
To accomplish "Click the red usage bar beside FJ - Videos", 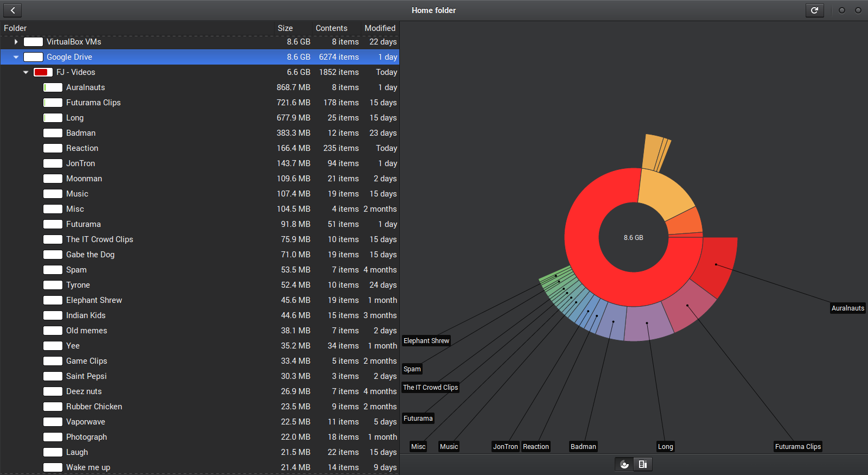I will coord(43,72).
